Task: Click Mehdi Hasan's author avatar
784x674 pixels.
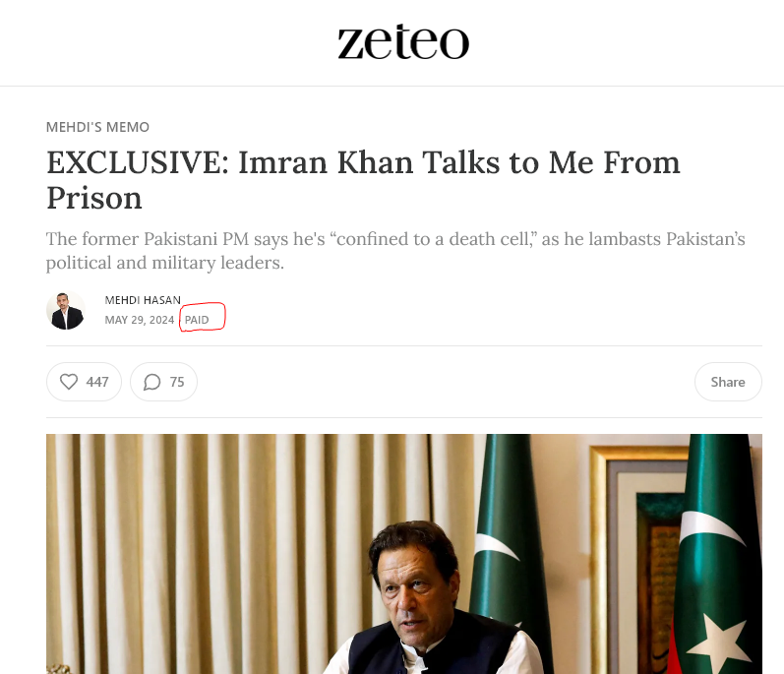Action: coord(66,310)
